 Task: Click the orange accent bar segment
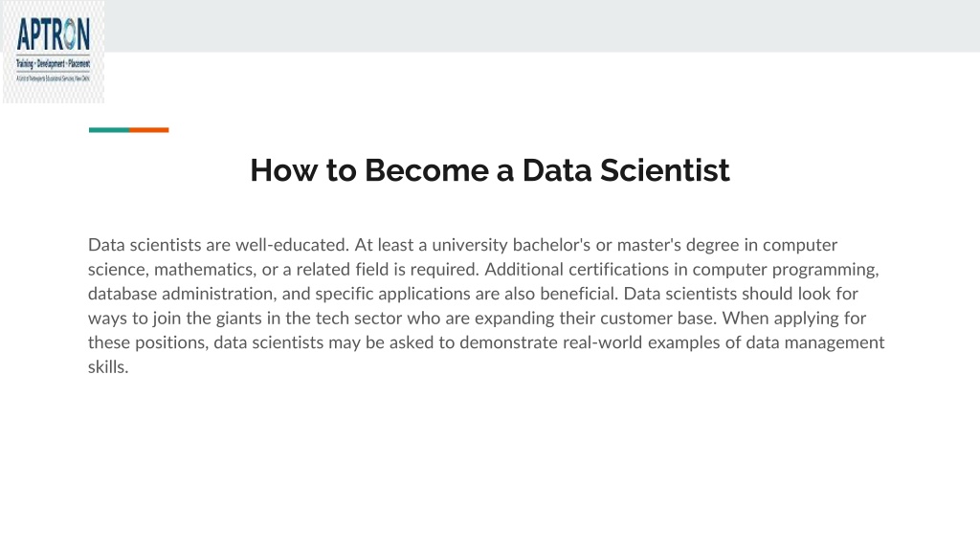click(x=148, y=130)
